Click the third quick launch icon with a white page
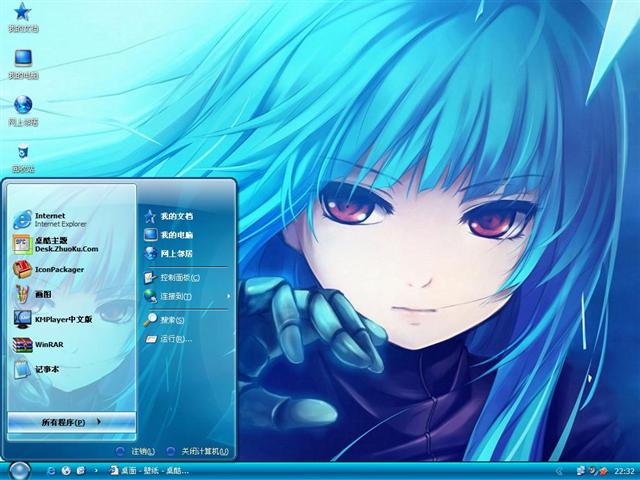The width and height of the screenshot is (640, 480). tap(81, 471)
